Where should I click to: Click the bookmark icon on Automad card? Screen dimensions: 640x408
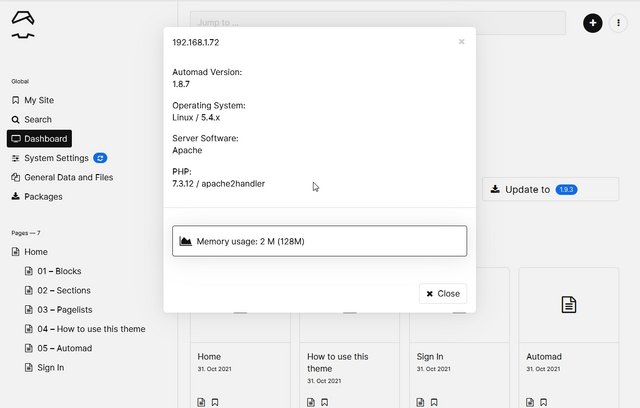tap(544, 402)
